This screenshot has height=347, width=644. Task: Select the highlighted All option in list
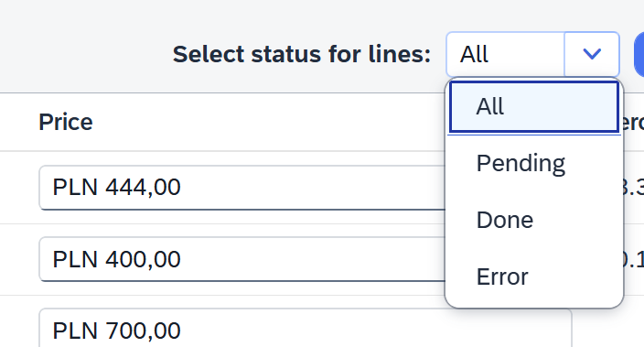(x=534, y=107)
